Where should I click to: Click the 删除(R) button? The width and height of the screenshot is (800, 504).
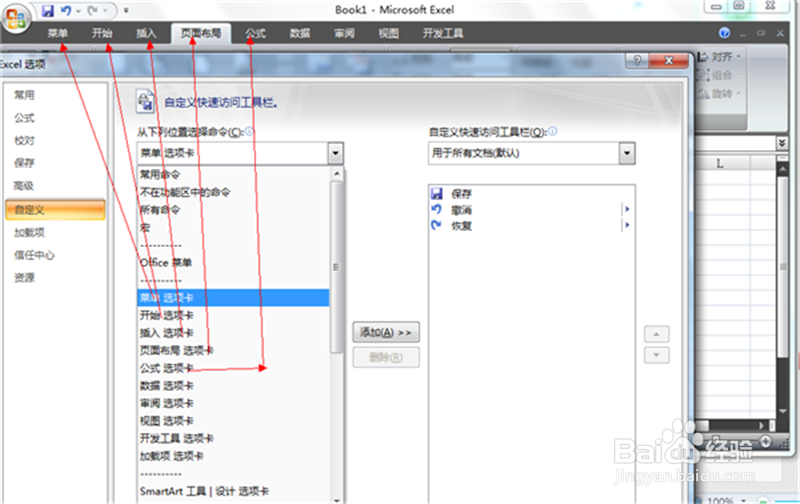386,358
